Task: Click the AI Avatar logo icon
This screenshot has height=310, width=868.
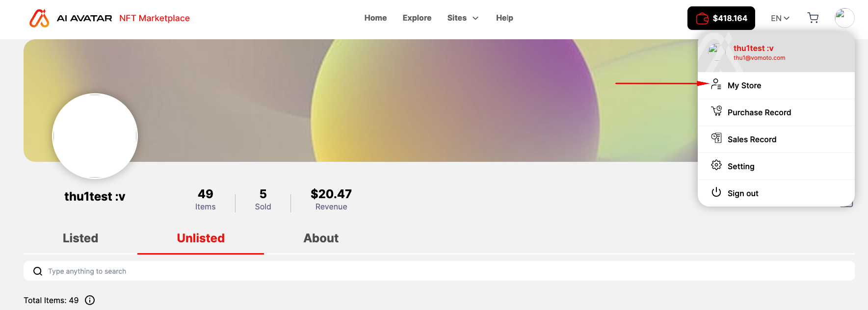Action: click(x=39, y=18)
